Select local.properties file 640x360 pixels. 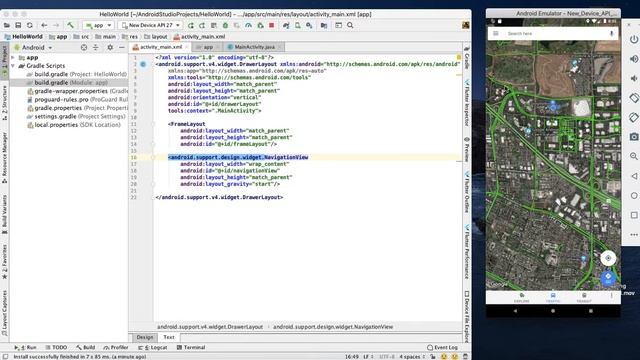73,125
